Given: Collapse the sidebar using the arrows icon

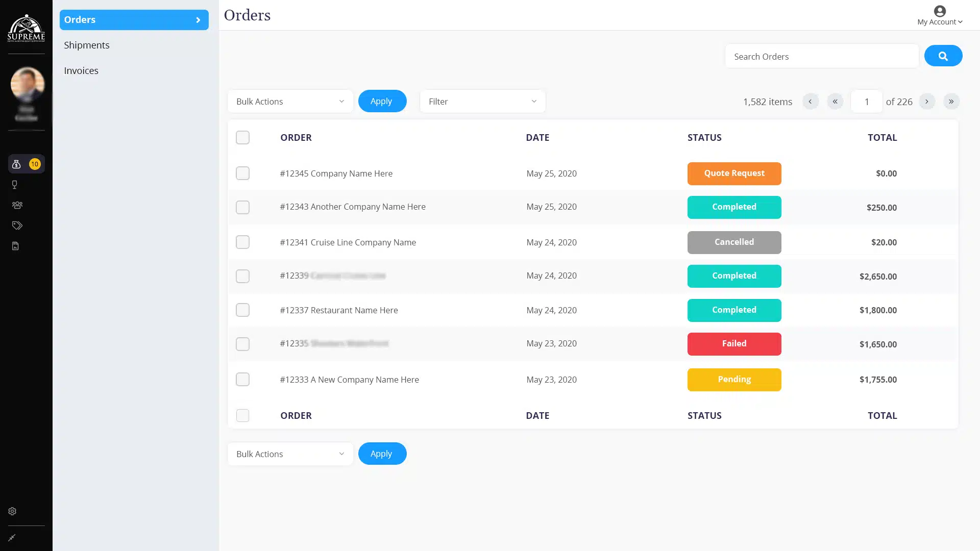Looking at the screenshot, I should pos(12,537).
